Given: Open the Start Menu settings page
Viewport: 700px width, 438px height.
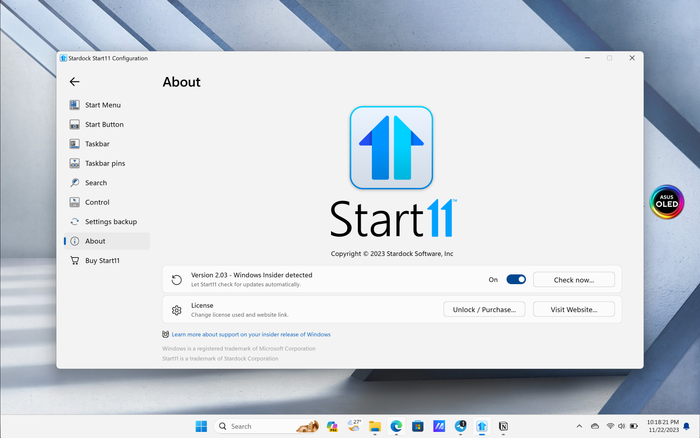Looking at the screenshot, I should click(x=106, y=105).
